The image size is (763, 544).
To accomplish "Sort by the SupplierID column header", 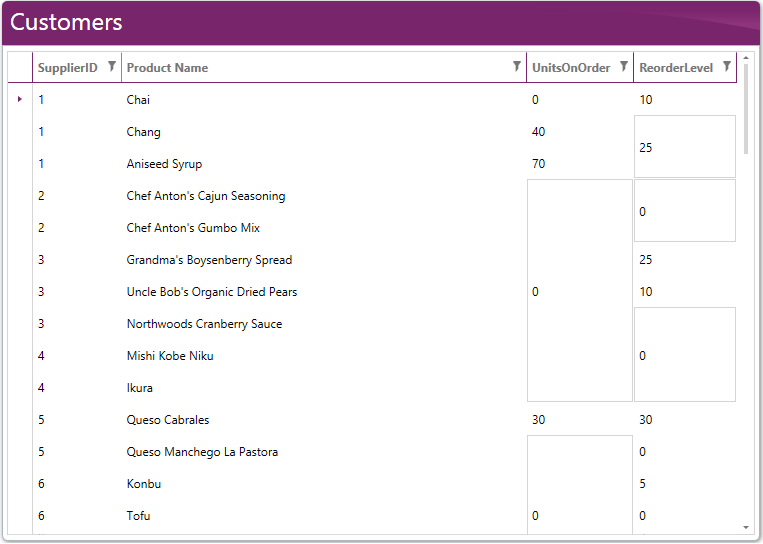I will coord(68,68).
